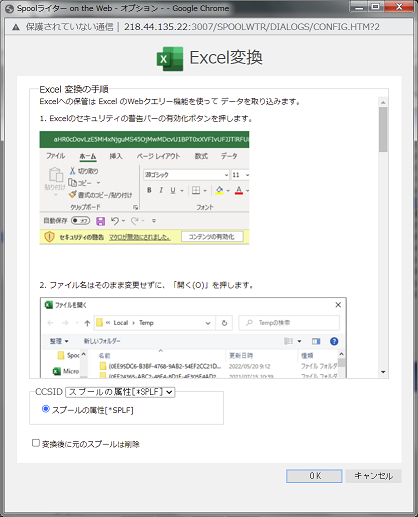Enable 変換後に元のスプールは削除 checkbox
The height and width of the screenshot is (517, 418).
[36, 443]
